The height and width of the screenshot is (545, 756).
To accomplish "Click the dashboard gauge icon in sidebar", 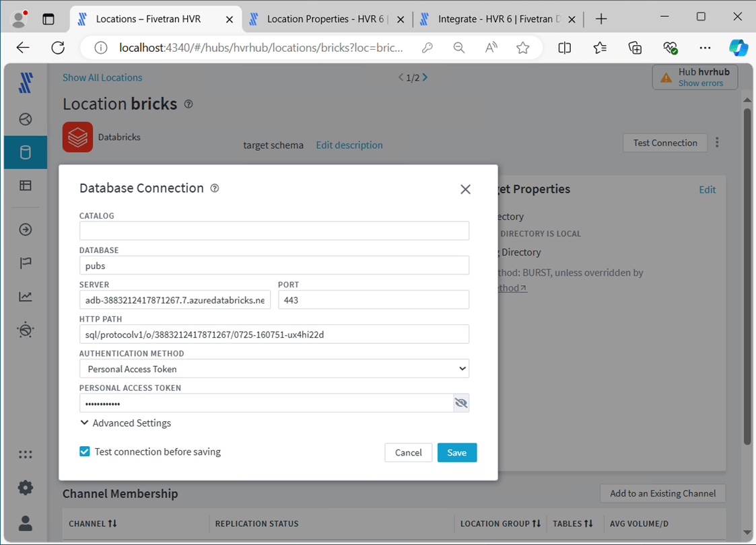I will [x=26, y=120].
